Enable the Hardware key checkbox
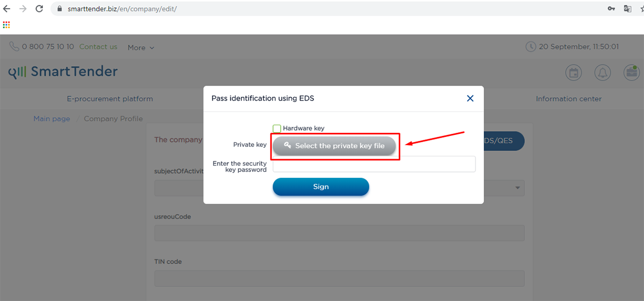Viewport: 644px width, 301px height. (x=277, y=128)
